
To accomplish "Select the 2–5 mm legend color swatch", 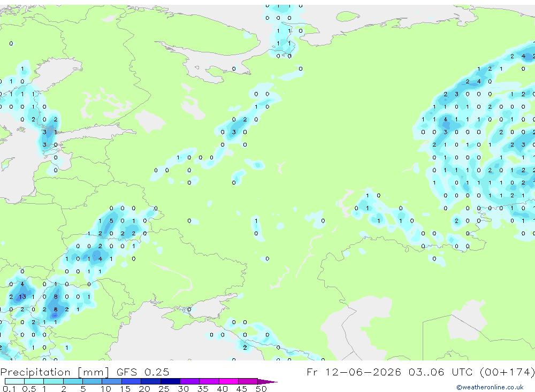I will tap(73, 381).
